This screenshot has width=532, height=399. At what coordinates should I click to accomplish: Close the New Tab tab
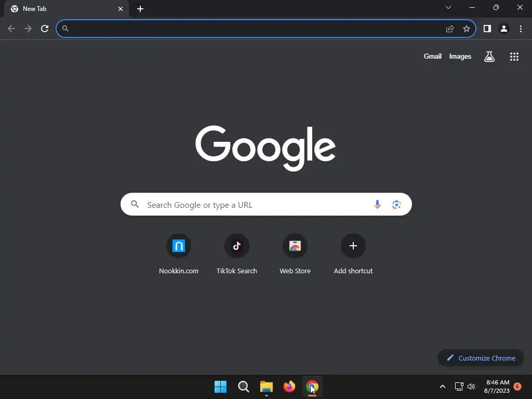tap(121, 9)
